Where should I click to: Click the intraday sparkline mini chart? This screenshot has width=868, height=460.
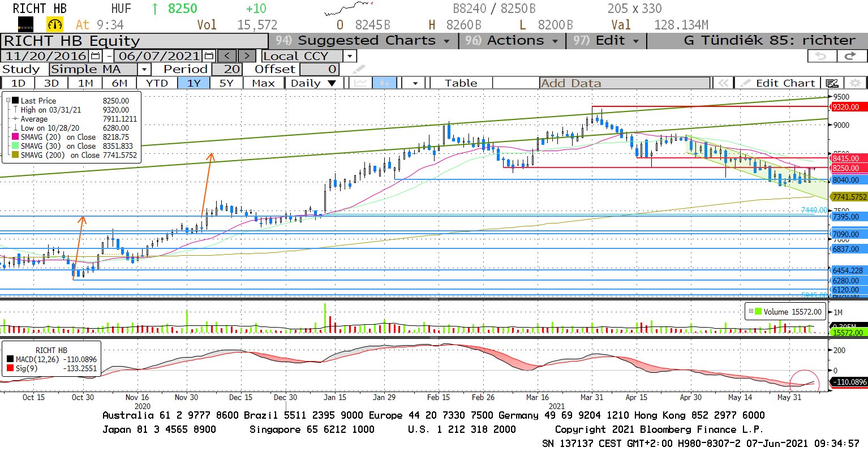click(349, 9)
